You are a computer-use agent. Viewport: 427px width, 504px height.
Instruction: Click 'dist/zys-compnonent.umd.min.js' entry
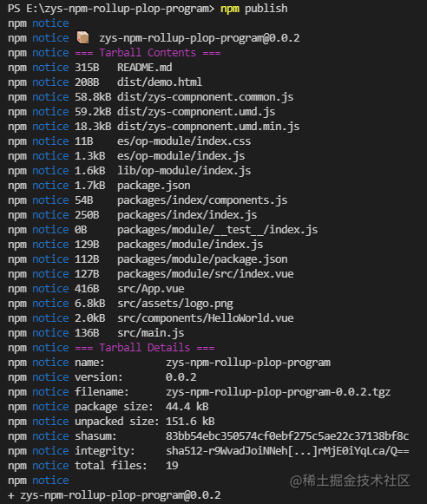pos(208,127)
